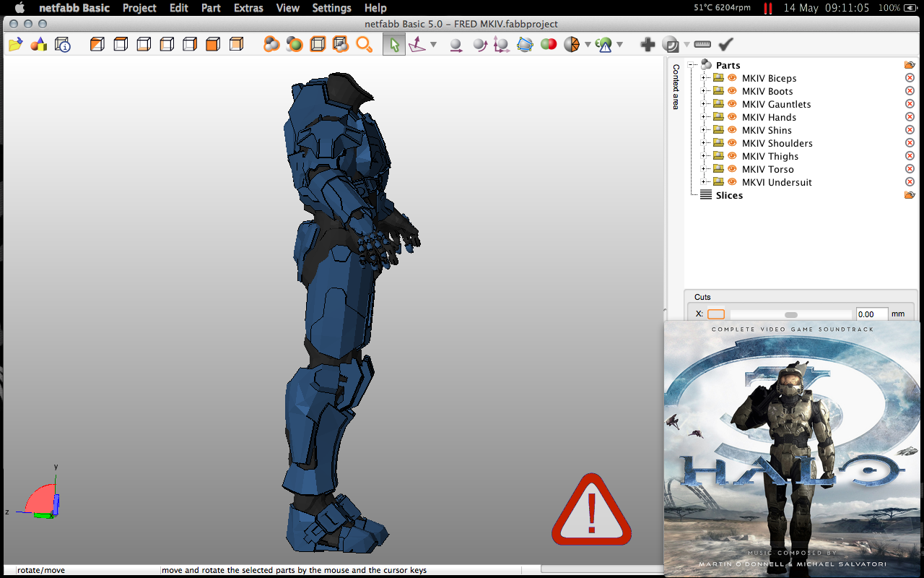Open the measuring ruler tool

[702, 45]
